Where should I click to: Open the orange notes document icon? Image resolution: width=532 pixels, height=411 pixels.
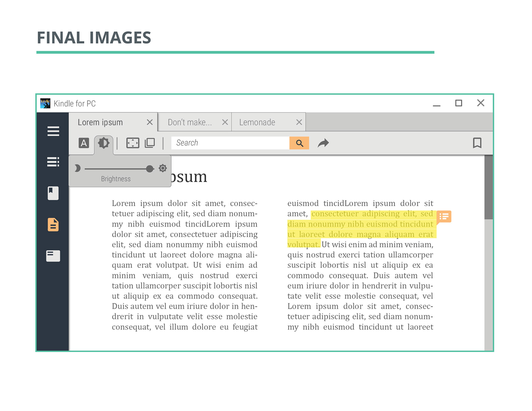pyautogui.click(x=53, y=224)
